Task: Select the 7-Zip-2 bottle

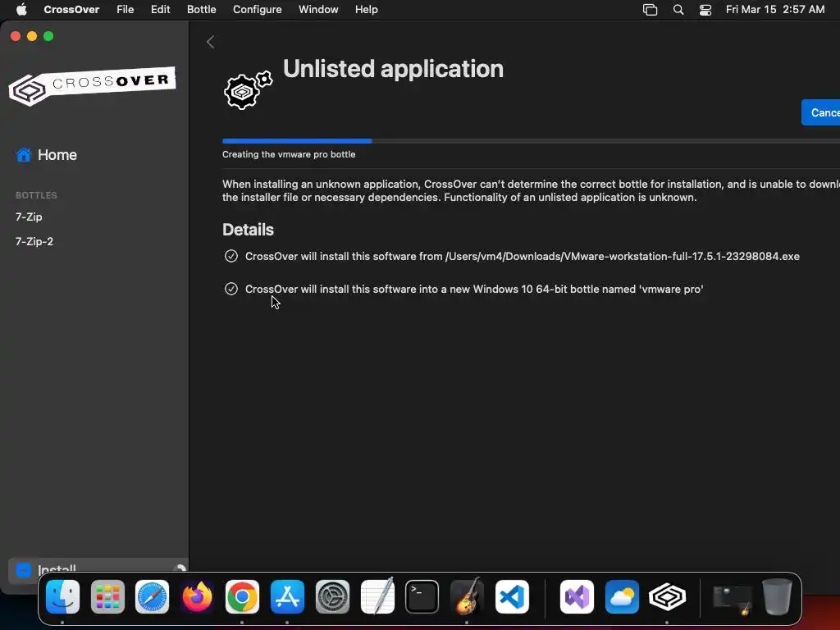Action: pyautogui.click(x=34, y=242)
